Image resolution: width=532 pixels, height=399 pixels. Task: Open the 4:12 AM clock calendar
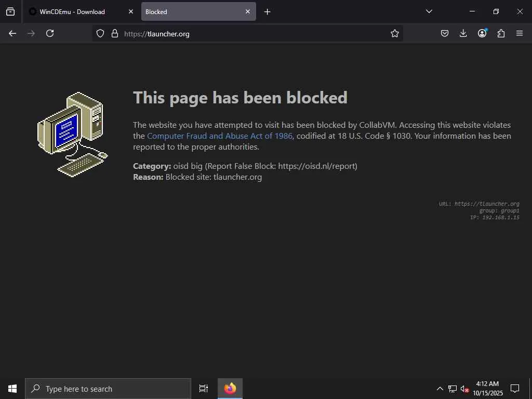click(x=487, y=389)
